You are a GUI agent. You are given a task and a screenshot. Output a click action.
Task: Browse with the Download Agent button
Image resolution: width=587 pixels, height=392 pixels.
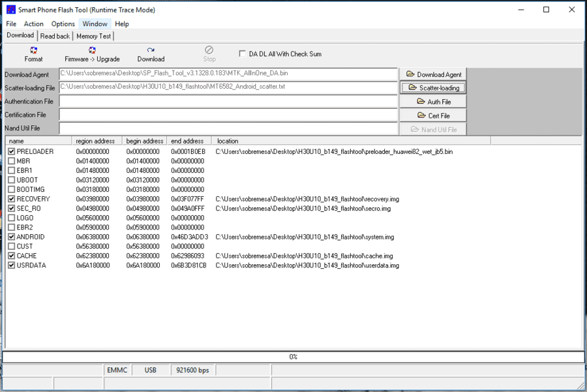tap(434, 74)
